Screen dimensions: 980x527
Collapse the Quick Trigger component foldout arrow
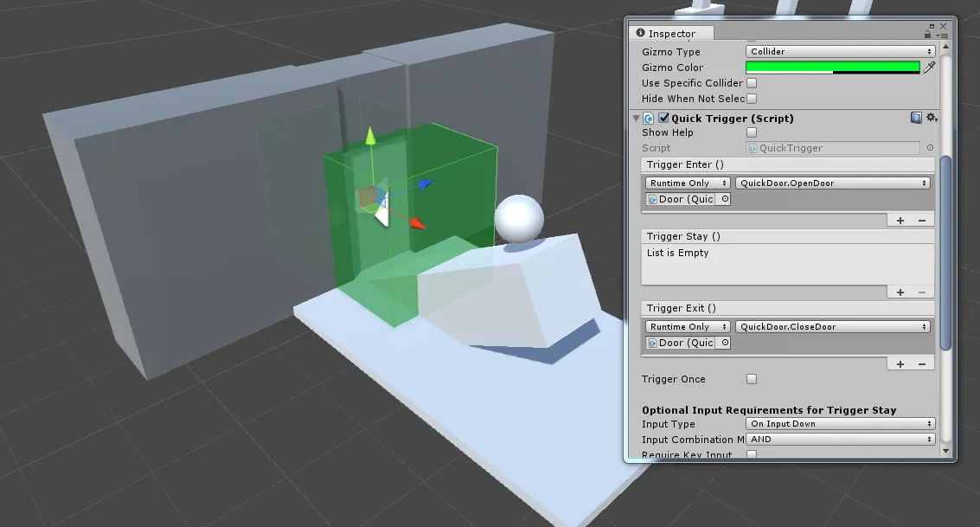coord(636,118)
